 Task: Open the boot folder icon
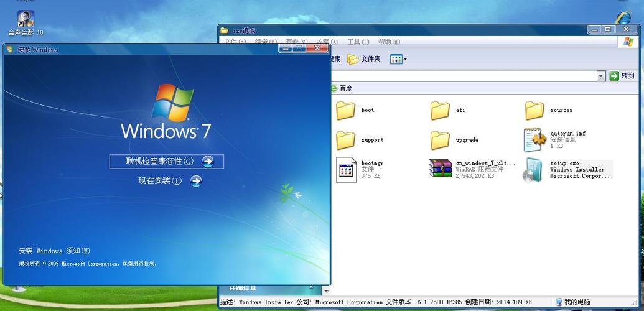tap(345, 111)
